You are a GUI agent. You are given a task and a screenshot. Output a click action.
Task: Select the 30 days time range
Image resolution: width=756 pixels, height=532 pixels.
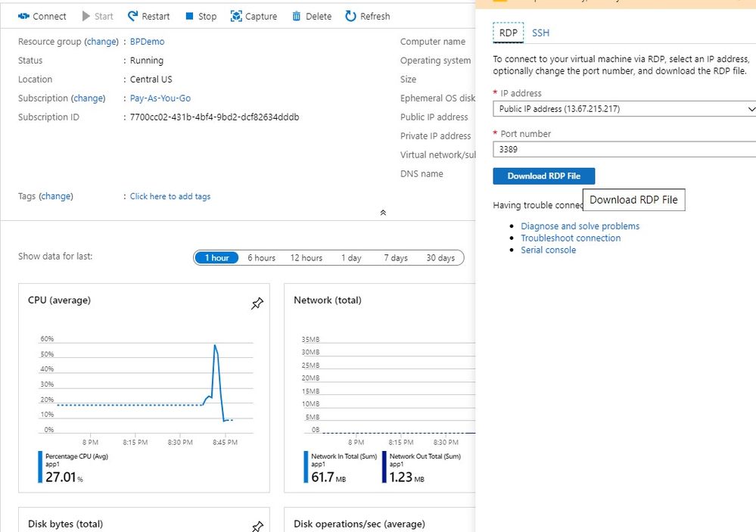(x=440, y=258)
